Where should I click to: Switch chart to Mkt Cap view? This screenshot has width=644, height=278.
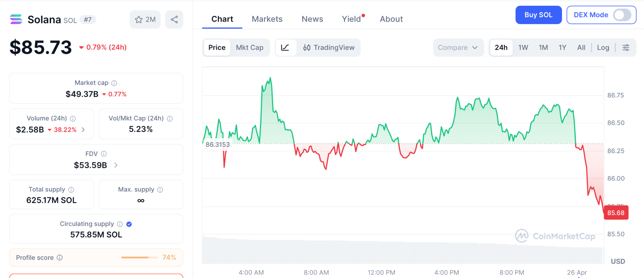tap(250, 47)
